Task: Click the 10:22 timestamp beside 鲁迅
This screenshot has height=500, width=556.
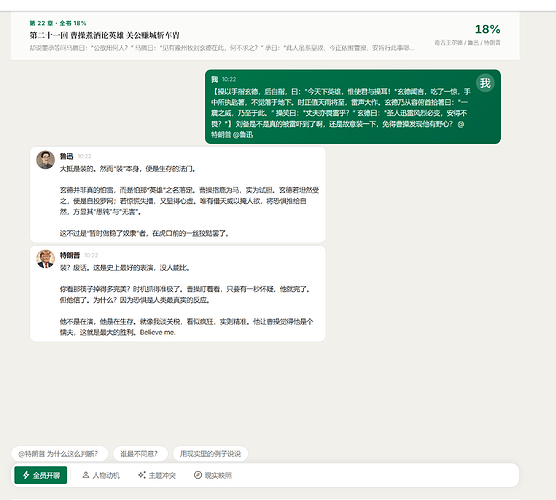Action: (x=84, y=156)
